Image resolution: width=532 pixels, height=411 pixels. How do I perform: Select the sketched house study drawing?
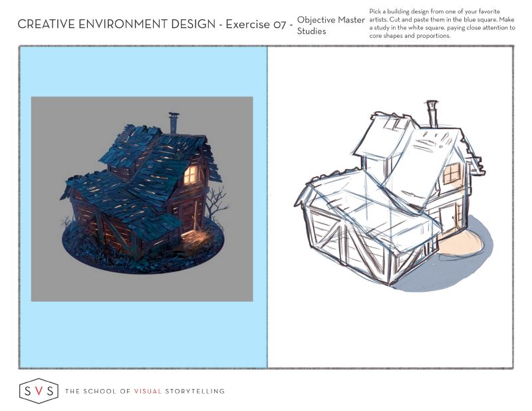(394, 196)
